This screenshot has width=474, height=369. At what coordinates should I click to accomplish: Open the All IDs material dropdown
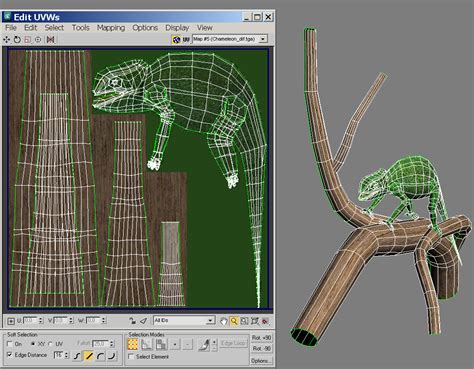(x=210, y=321)
